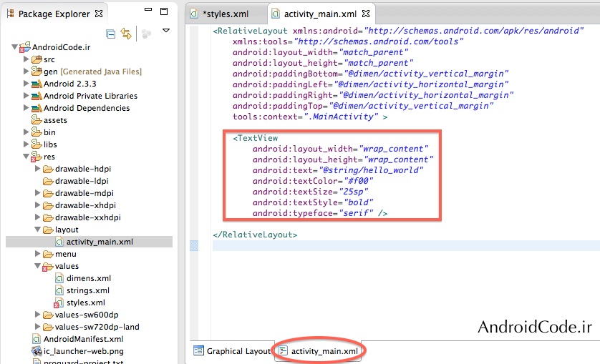Toggle the Link with Editor icon

click(x=127, y=34)
